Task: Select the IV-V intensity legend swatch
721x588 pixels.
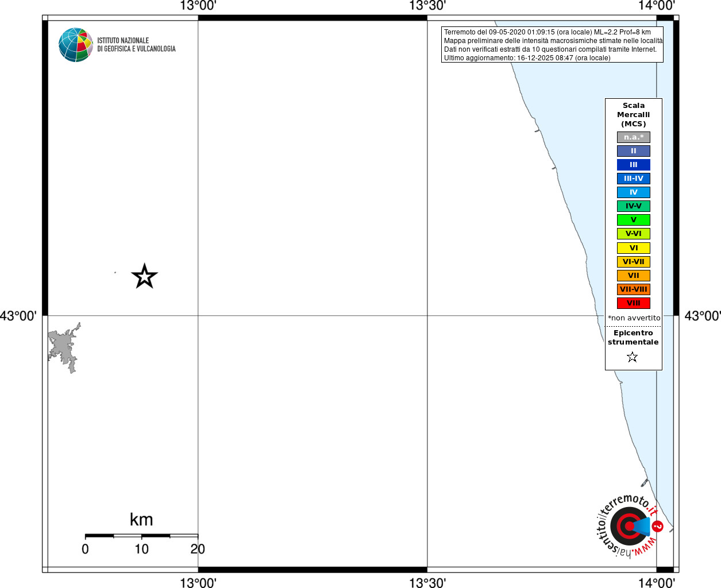Action: pos(634,206)
